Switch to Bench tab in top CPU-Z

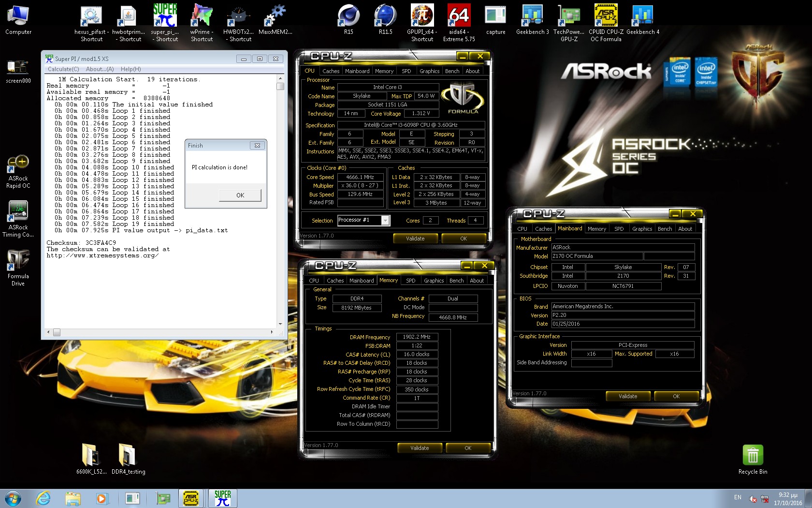coord(452,71)
